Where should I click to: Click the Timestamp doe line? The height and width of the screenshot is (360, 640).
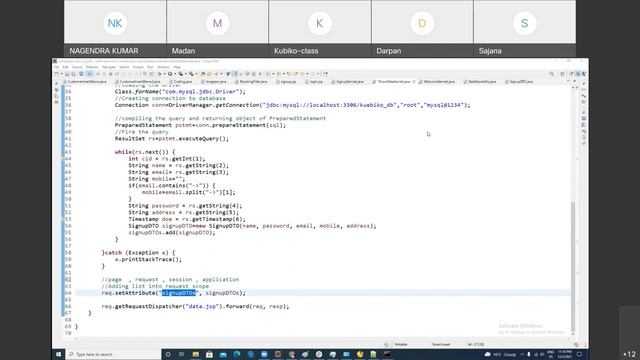187,219
